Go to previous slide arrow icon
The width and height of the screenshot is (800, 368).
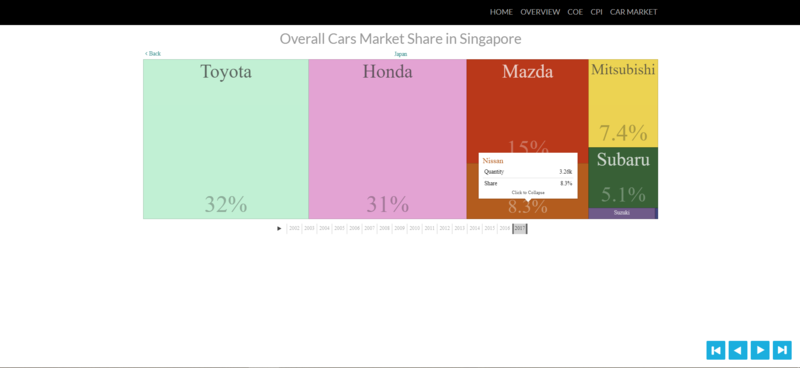pos(738,350)
